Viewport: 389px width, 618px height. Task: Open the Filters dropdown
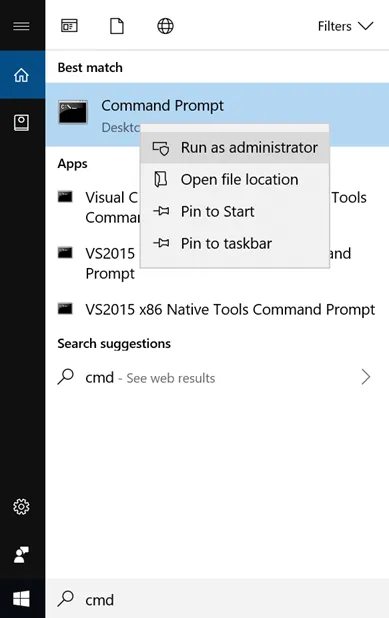pyautogui.click(x=345, y=26)
